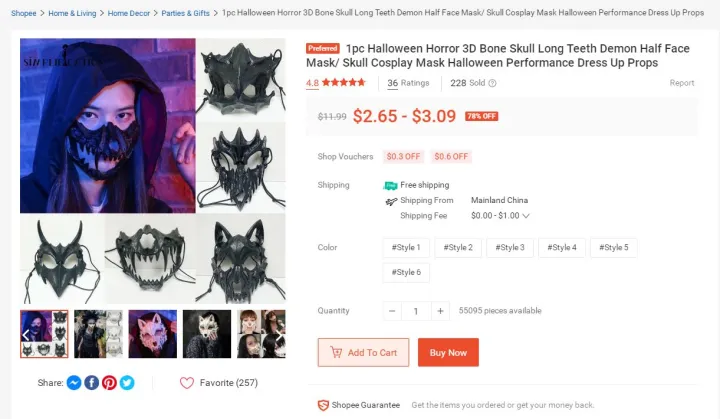Share product via Messenger icon
Screen dimensions: 720x419
pos(74,383)
